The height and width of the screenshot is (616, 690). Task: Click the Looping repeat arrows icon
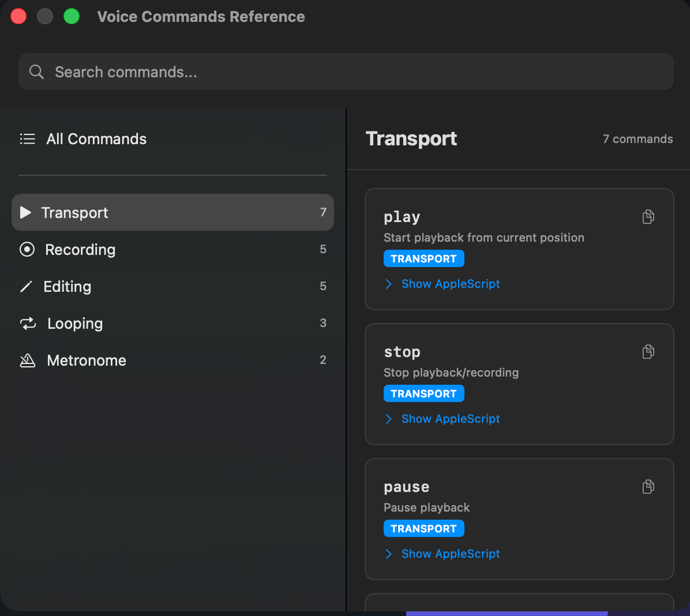(x=28, y=323)
